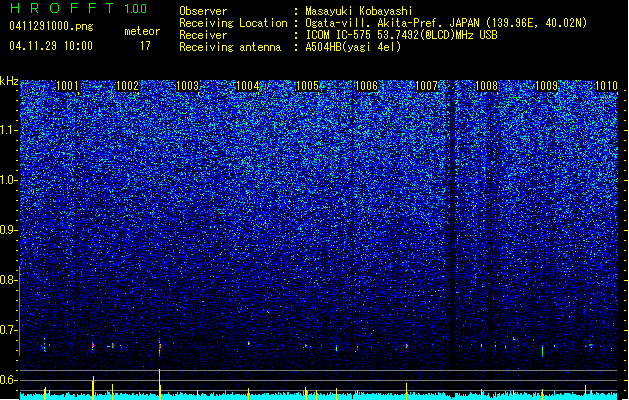Click the 1004 time marker

pos(248,86)
